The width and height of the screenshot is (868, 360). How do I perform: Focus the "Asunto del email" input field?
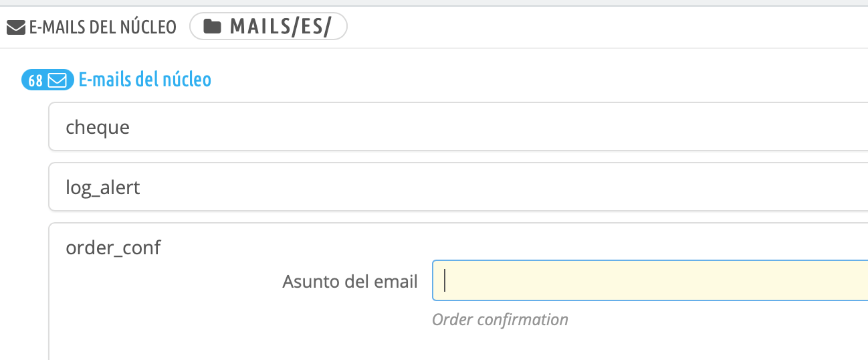(x=649, y=280)
